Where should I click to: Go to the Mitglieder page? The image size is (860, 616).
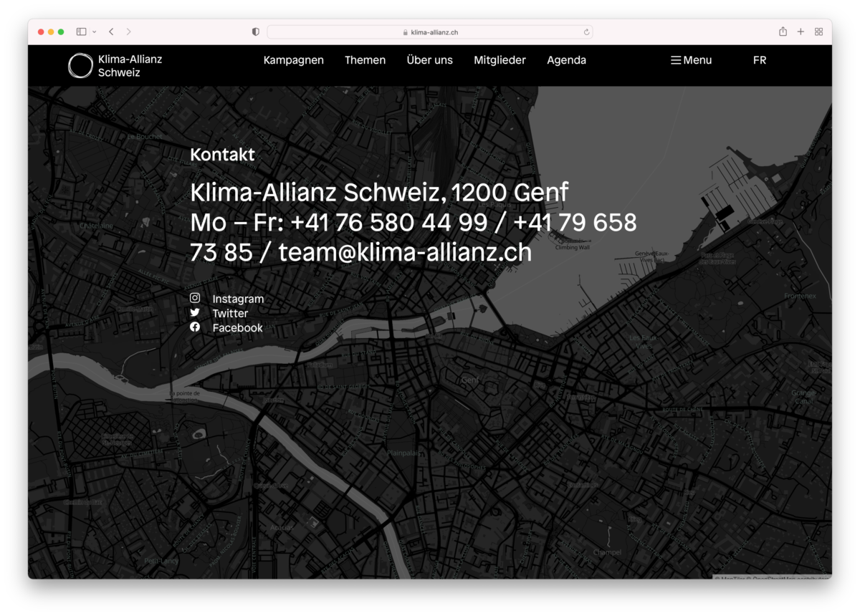[500, 60]
